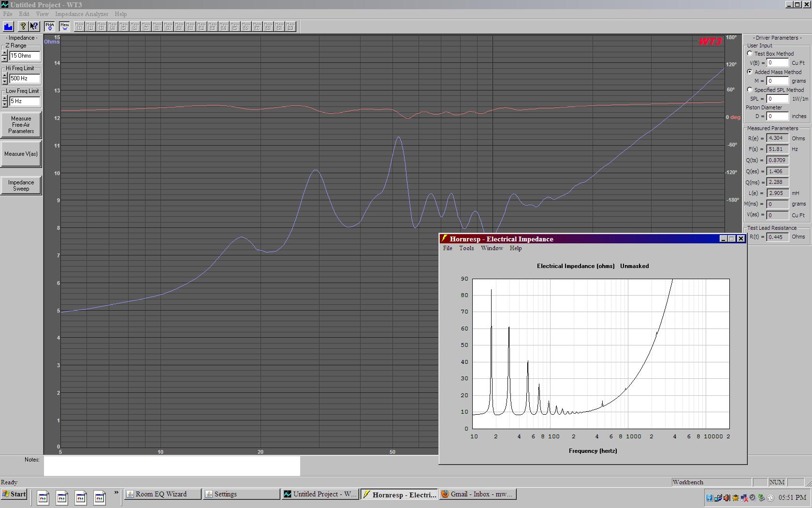This screenshot has width=812, height=508.
Task: Open the Hornresp File menu
Action: coord(448,248)
